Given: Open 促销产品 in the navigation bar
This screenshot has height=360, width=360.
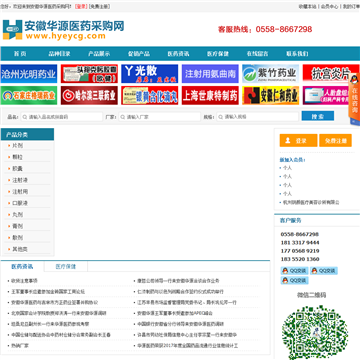Looking at the screenshot, I should 139,54.
